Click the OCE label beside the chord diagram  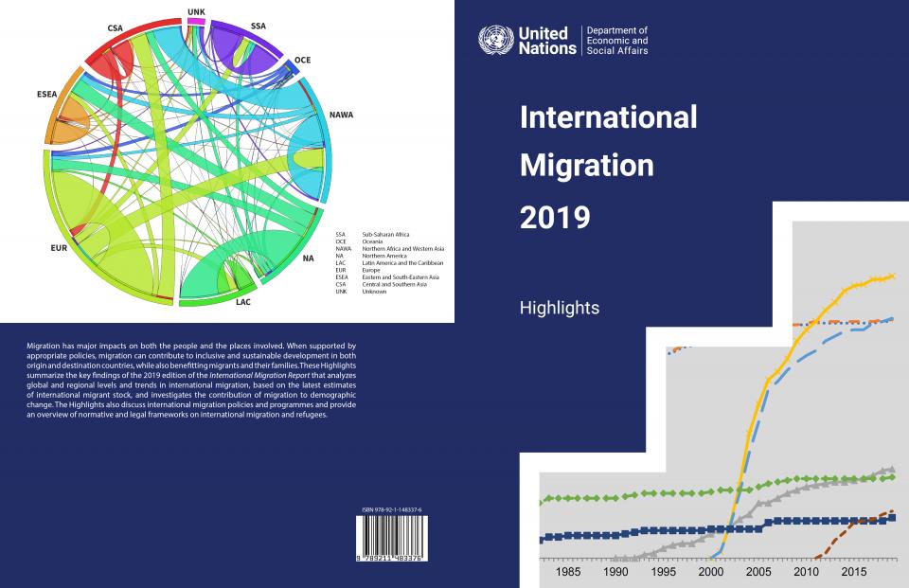(x=302, y=61)
